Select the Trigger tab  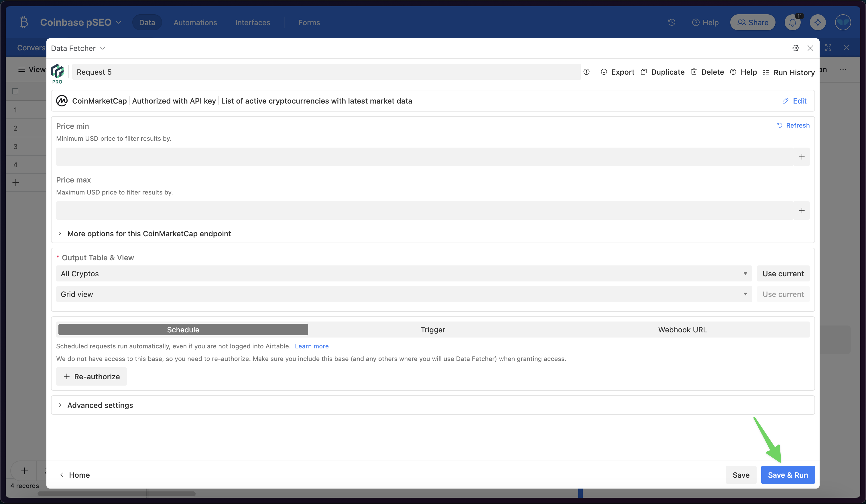433,330
